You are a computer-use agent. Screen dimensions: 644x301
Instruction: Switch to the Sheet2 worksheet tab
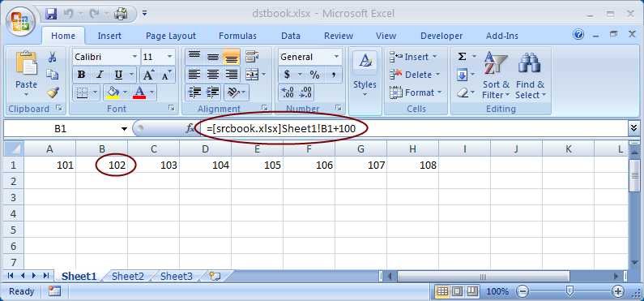click(128, 276)
